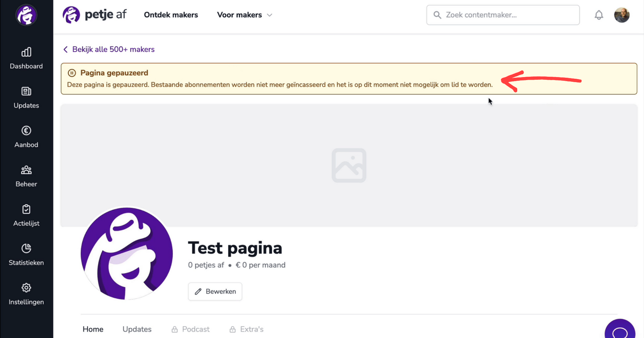The width and height of the screenshot is (644, 338).
Task: Expand the Voor makers dropdown
Action: pos(244,15)
